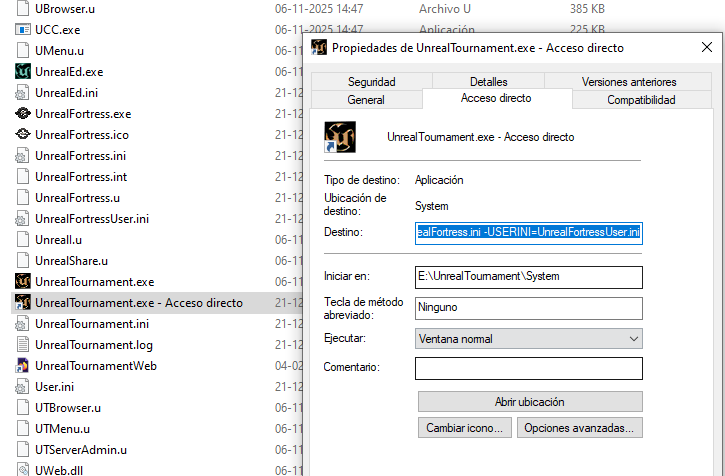This screenshot has height=476, width=725.
Task: Click the UnrealTournamentWeb shortcut icon
Action: (x=23, y=365)
